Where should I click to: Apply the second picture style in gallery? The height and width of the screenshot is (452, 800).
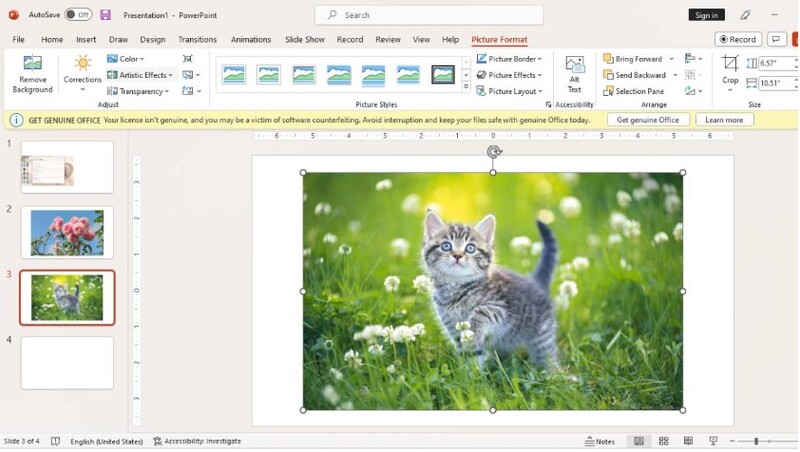(269, 75)
